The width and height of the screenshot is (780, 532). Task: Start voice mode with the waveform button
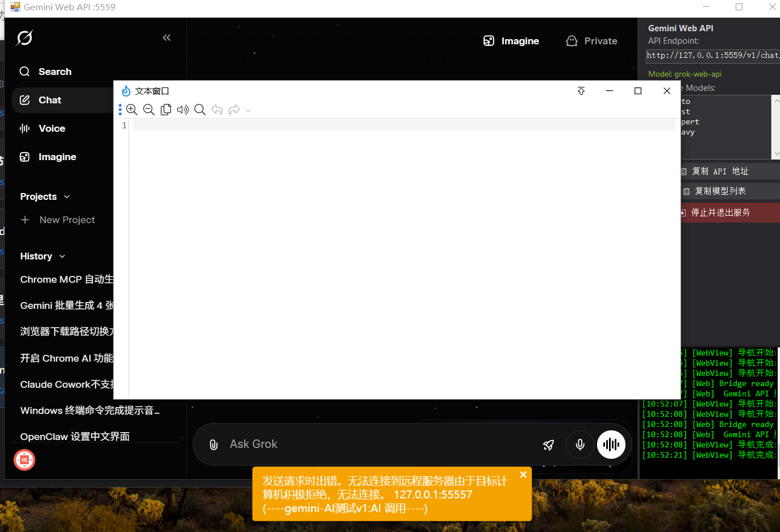[611, 445]
